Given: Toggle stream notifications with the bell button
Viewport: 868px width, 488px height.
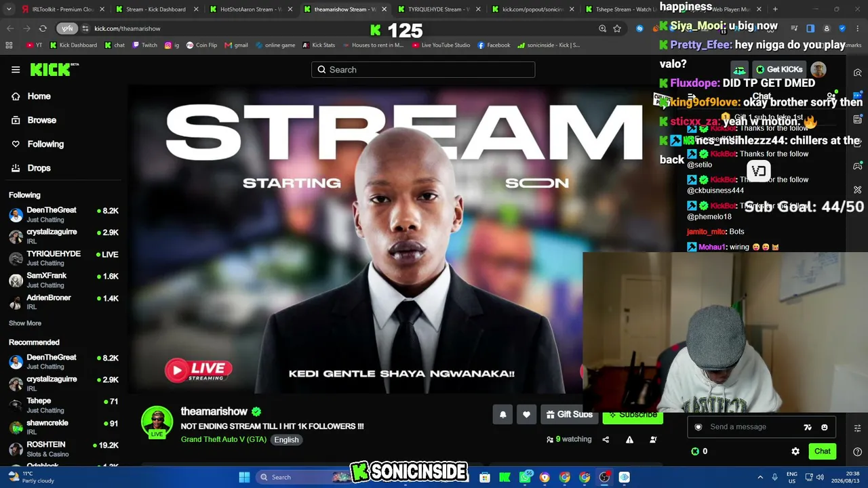Looking at the screenshot, I should click(x=502, y=415).
